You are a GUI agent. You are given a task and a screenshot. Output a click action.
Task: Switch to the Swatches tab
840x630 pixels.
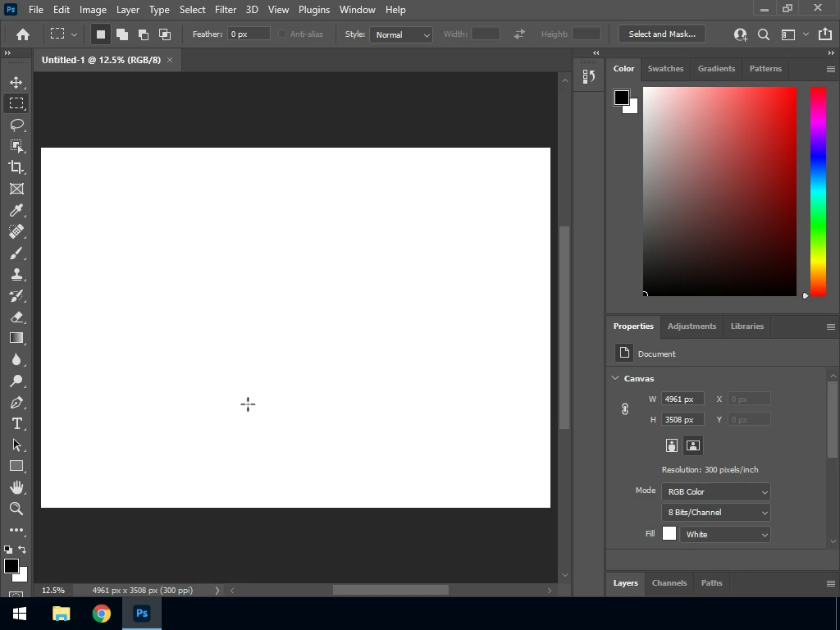click(x=665, y=69)
